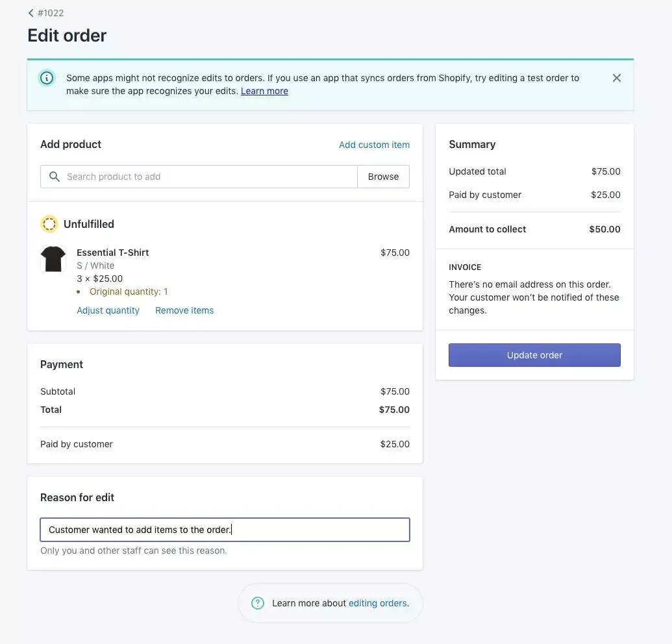This screenshot has width=672, height=644.
Task: Click the Original quantity: 1 note
Action: (129, 291)
